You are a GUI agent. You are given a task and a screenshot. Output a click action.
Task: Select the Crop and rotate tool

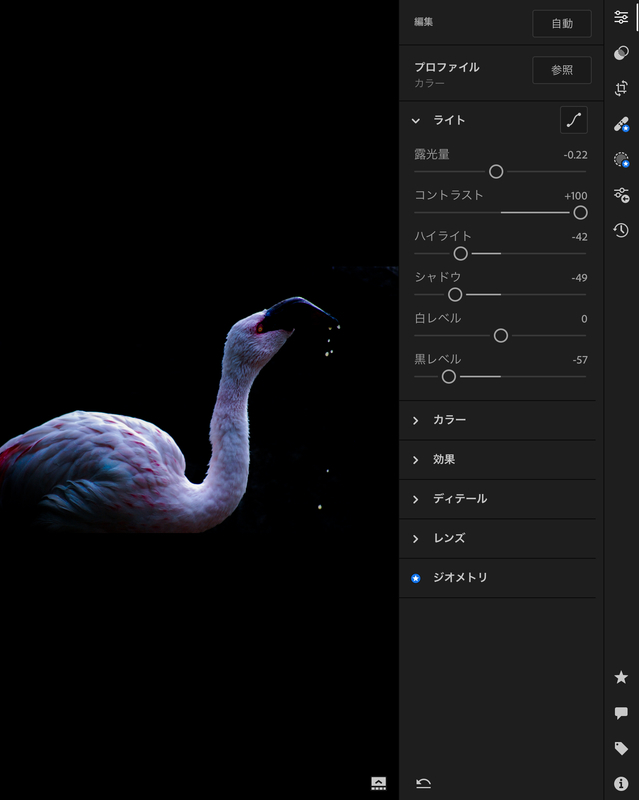(621, 88)
